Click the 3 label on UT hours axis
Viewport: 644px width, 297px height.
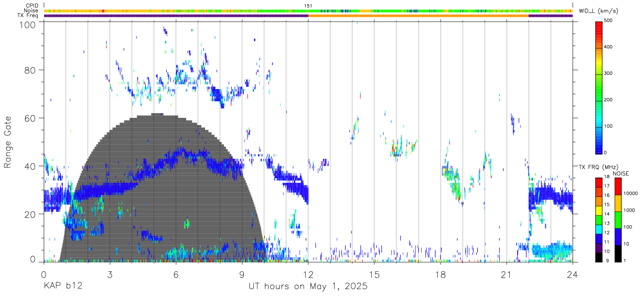tap(110, 274)
